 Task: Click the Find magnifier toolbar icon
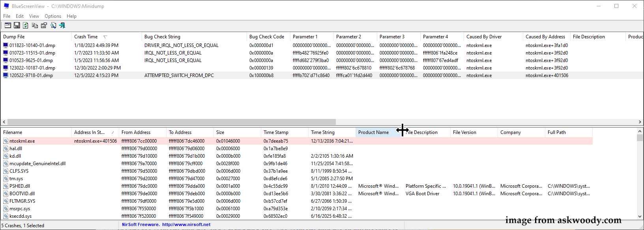(53, 25)
